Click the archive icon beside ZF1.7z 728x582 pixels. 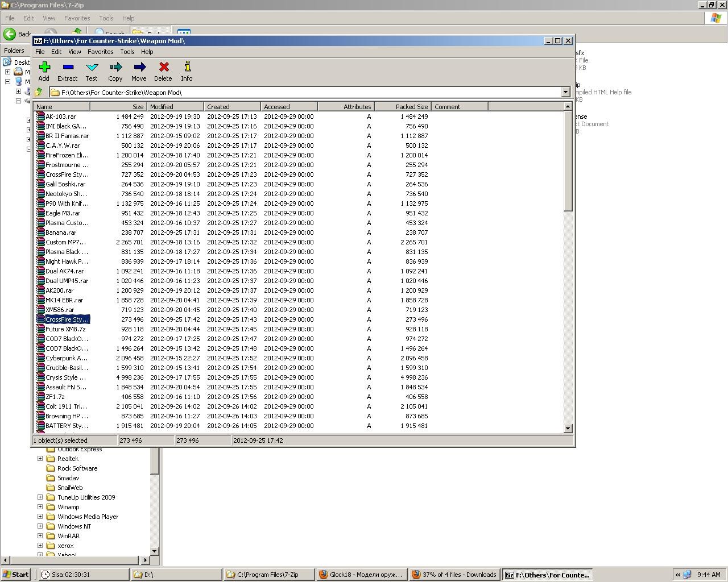40,397
